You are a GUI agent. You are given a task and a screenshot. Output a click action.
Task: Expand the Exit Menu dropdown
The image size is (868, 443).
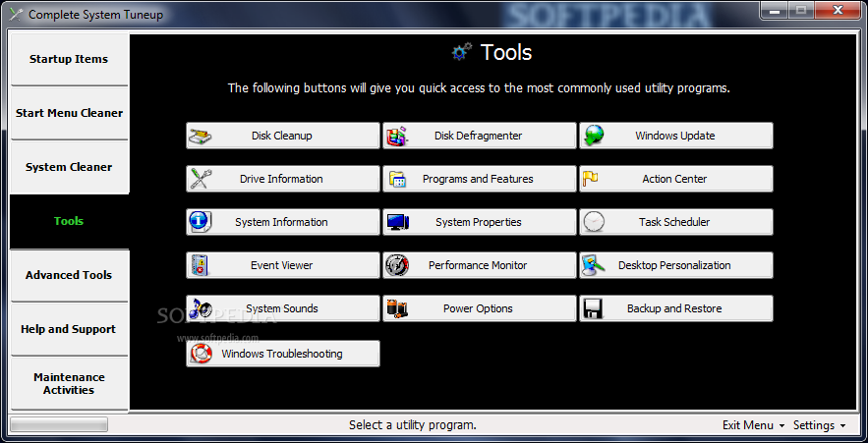tap(753, 425)
